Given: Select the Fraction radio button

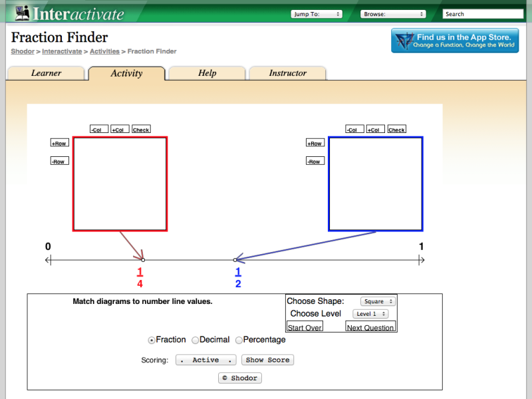Looking at the screenshot, I should [x=151, y=340].
